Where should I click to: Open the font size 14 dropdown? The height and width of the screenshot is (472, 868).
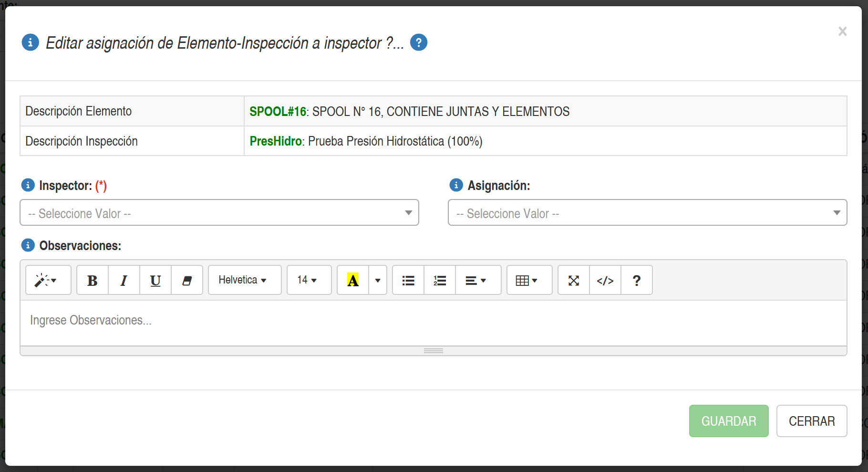309,280
